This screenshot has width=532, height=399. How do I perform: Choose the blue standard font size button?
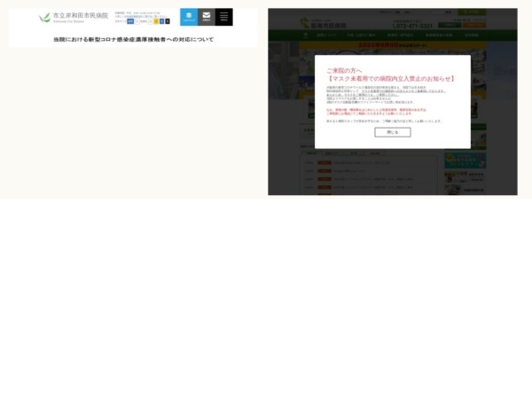130,21
